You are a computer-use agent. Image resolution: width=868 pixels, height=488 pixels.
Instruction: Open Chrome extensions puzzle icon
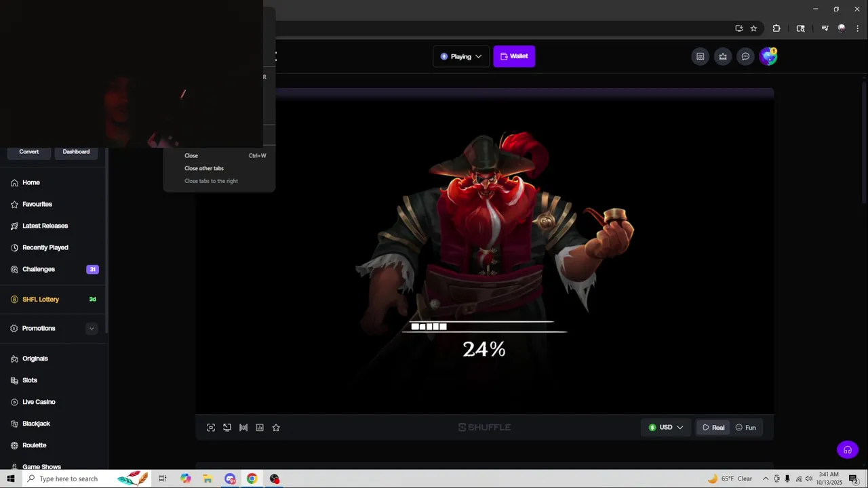(776, 28)
